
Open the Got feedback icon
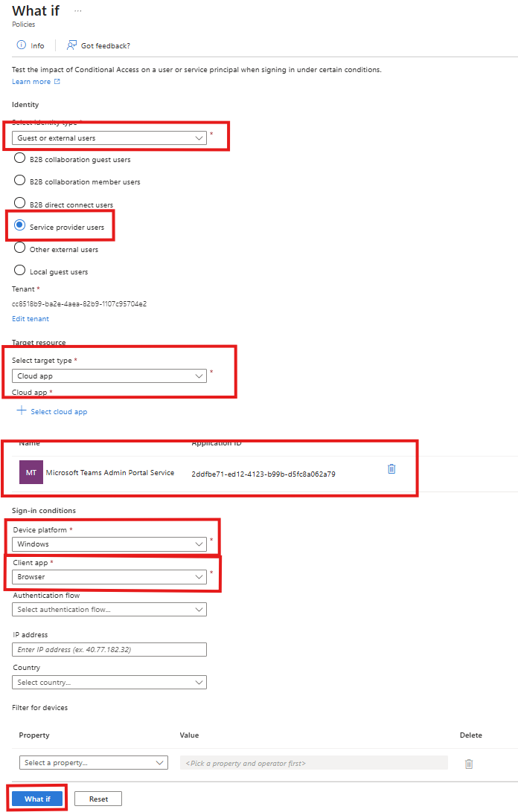pos(71,45)
